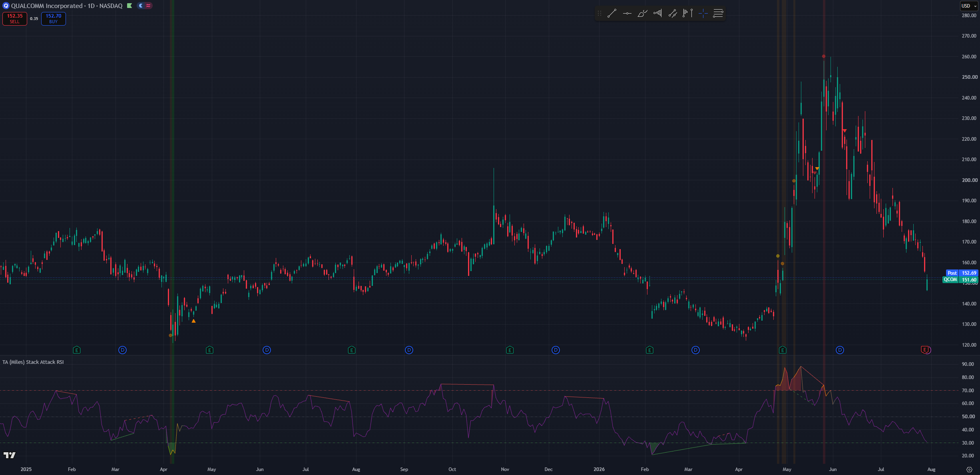The image size is (980, 475).
Task: Open the June 2025 dividend D marker
Action: pyautogui.click(x=267, y=350)
